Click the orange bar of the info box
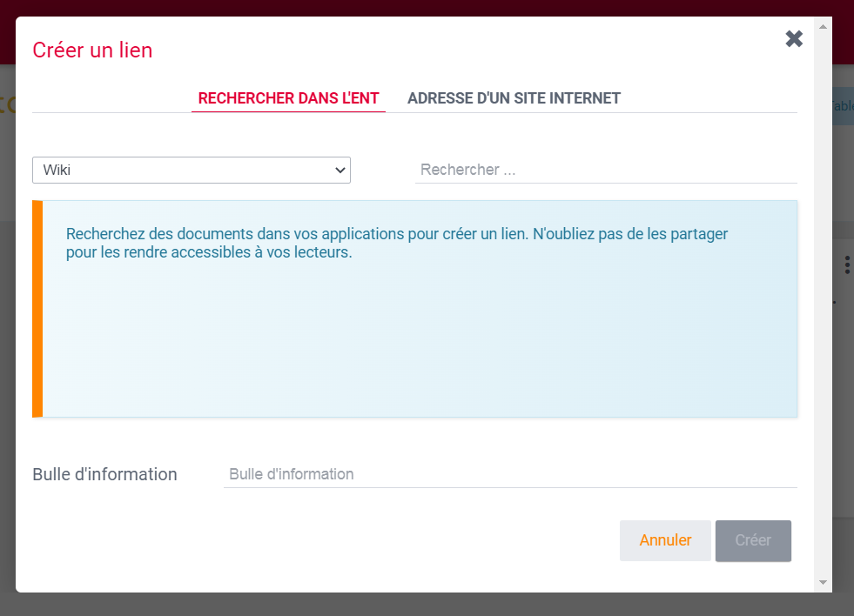The height and width of the screenshot is (616, 854). point(37,309)
